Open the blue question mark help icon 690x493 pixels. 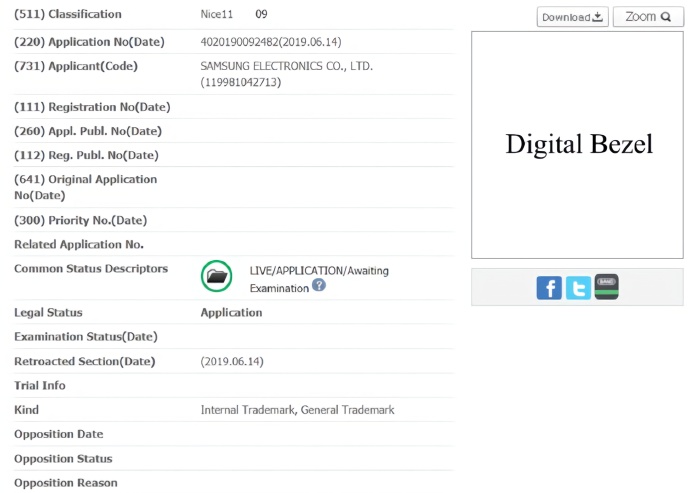click(319, 285)
